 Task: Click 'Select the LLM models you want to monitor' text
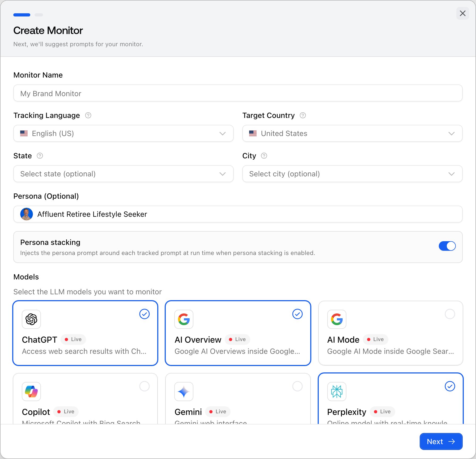(87, 292)
